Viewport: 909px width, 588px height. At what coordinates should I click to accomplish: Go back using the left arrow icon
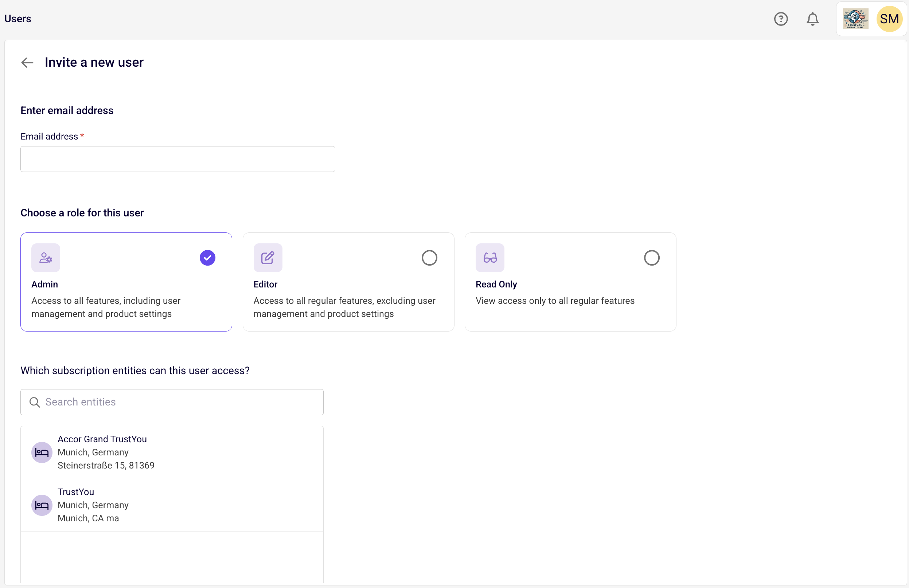pos(27,62)
